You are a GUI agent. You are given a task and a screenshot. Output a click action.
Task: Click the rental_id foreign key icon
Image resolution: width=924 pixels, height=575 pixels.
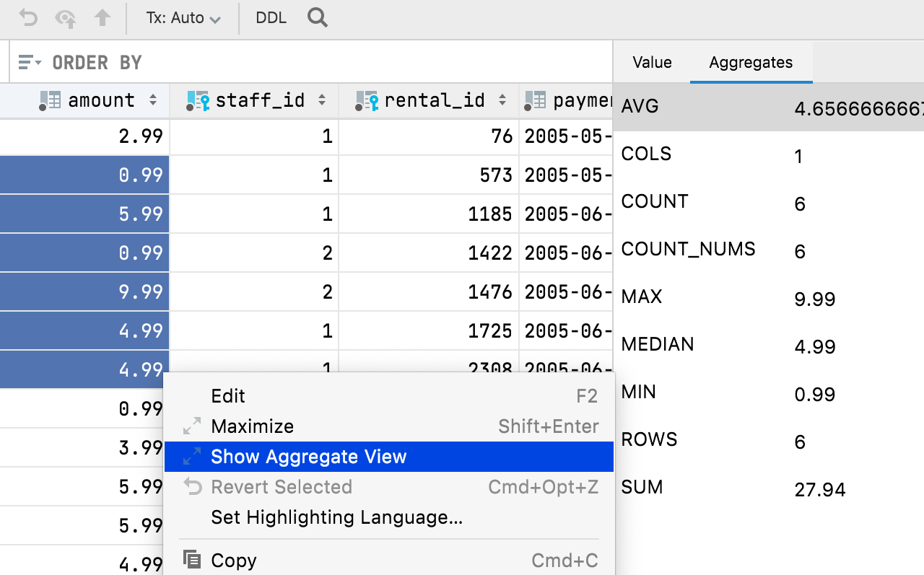[x=367, y=100]
